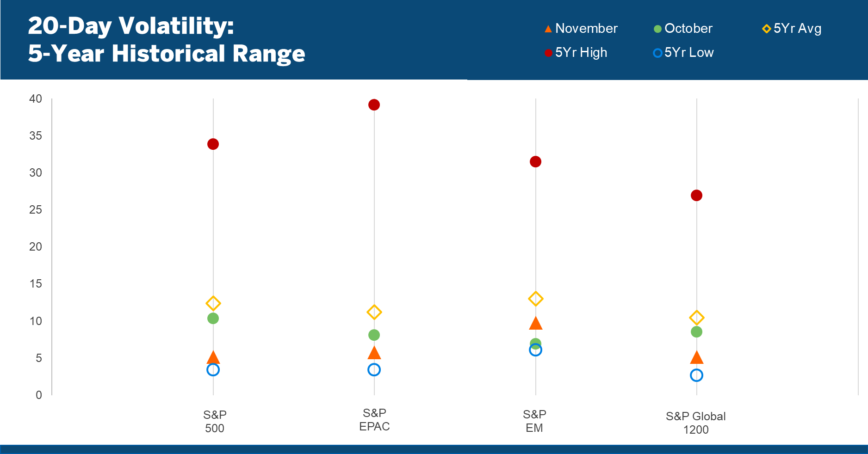The width and height of the screenshot is (868, 454).
Task: Click the chart title 20-Day Volatility
Action: point(131,26)
